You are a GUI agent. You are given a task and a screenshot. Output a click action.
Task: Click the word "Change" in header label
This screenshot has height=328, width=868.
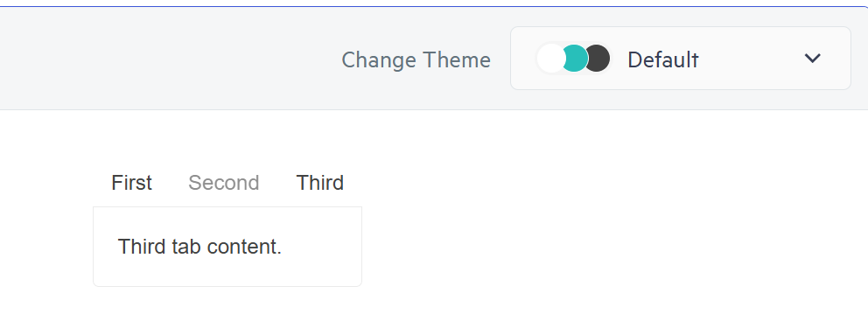click(379, 59)
